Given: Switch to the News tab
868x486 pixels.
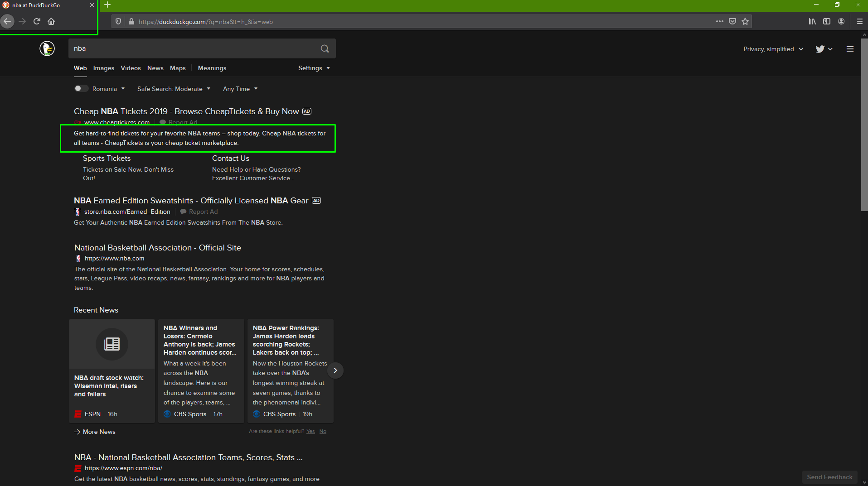Looking at the screenshot, I should [x=155, y=68].
